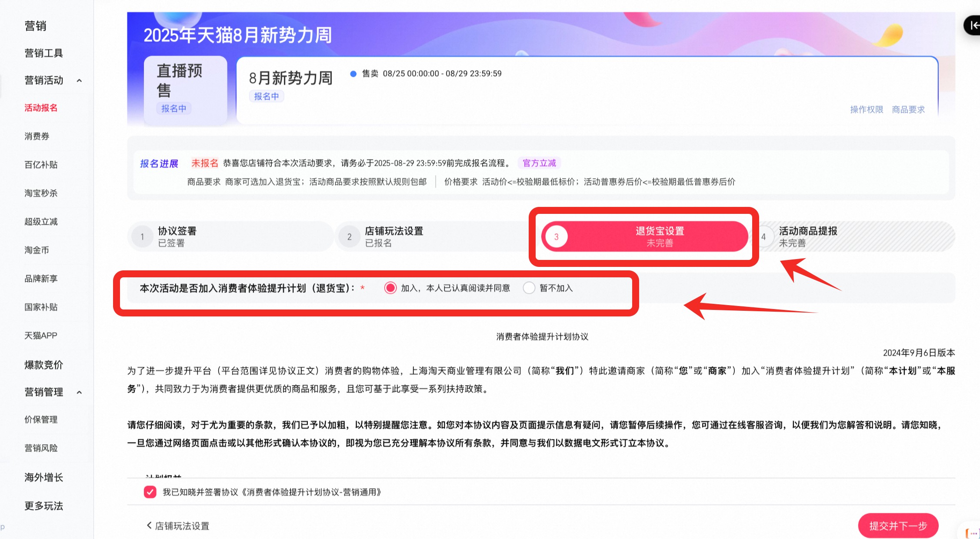Image resolution: width=980 pixels, height=539 pixels.
Task: Uncheck 我已知晓并签署协议 checkbox
Action: (150, 492)
